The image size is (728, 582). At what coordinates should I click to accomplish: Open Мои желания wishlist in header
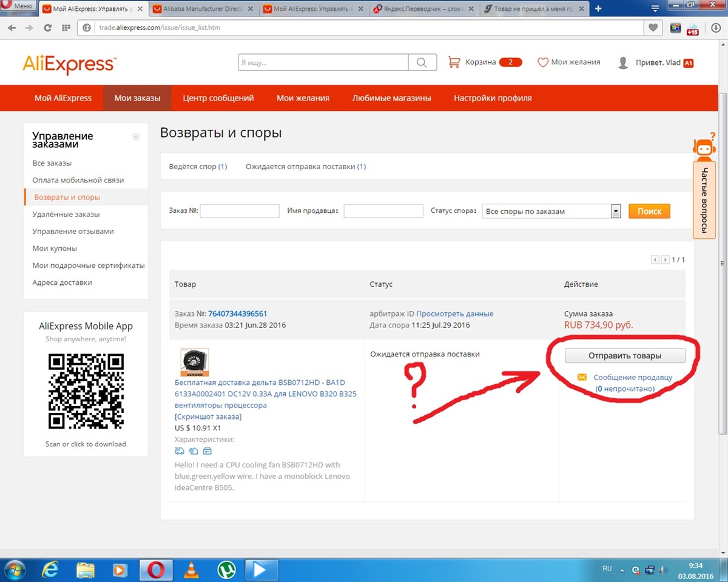(569, 62)
